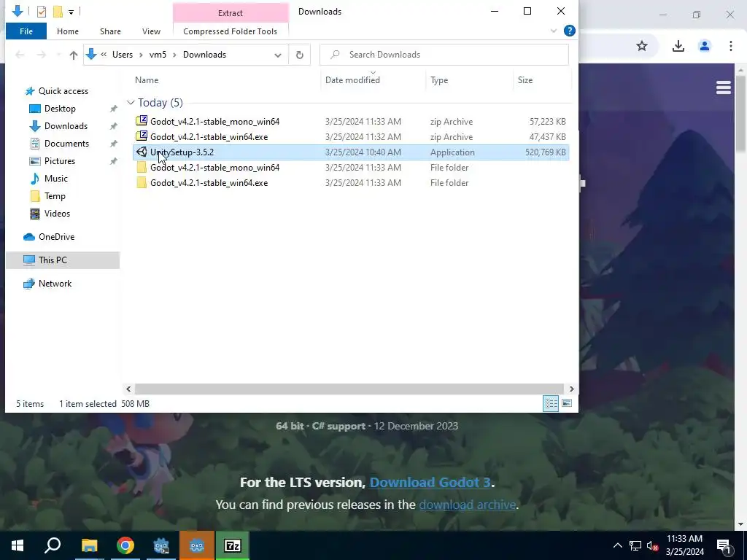Expand the ribbon with the chevron arrow
Image resolution: width=747 pixels, height=560 pixels.
click(x=554, y=31)
